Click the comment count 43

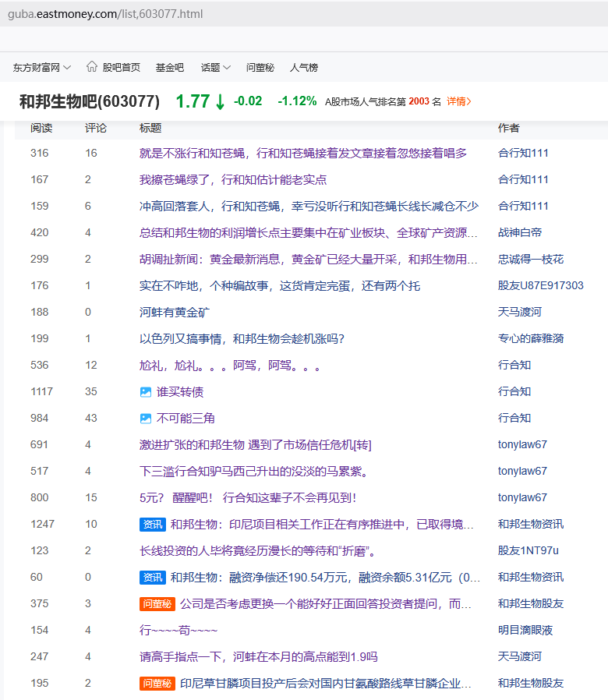point(91,418)
